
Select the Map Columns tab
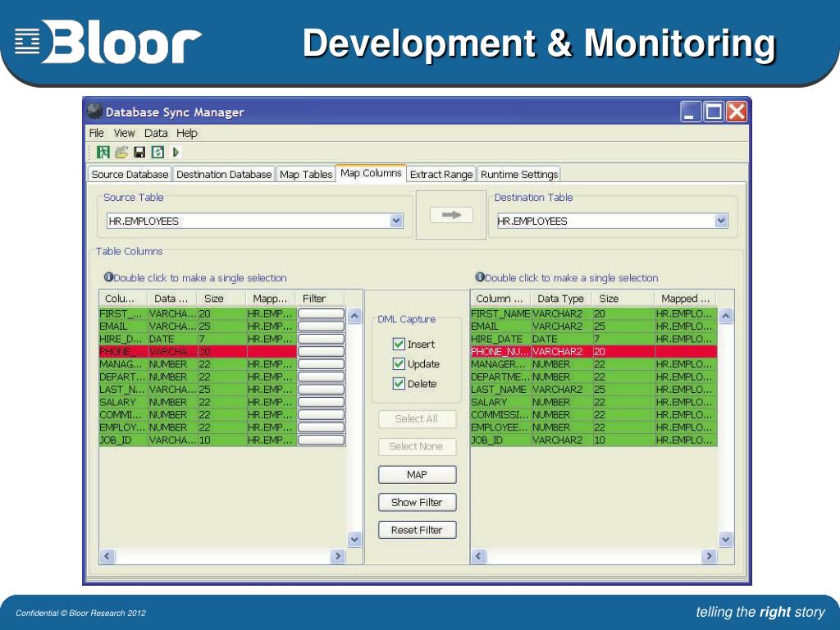(x=371, y=173)
